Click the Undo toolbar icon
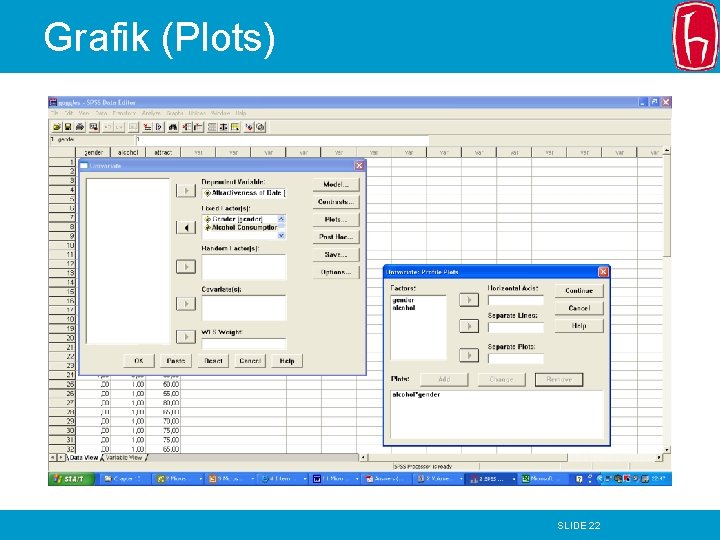This screenshot has width=720, height=540. (107, 127)
